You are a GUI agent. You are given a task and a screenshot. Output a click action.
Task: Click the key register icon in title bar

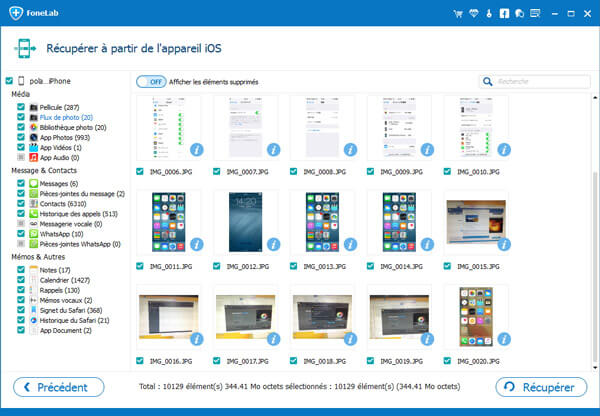[x=489, y=13]
